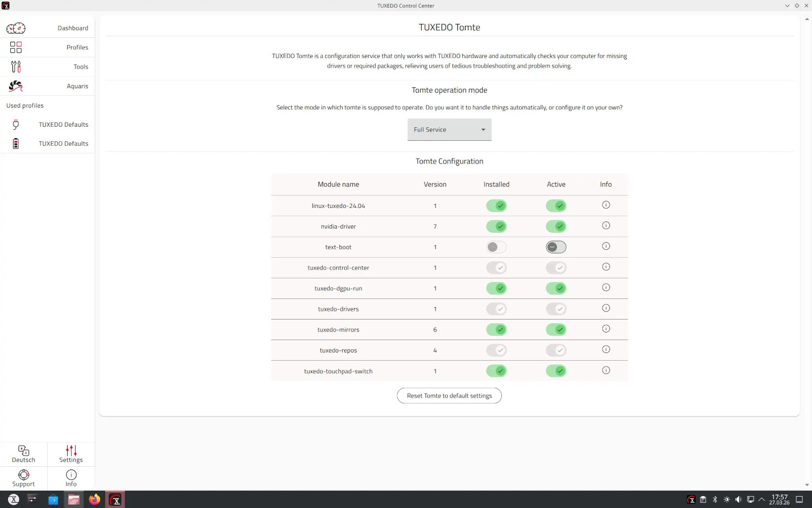Click the Aquaris fan icon
The height and width of the screenshot is (508, 812).
coord(16,86)
